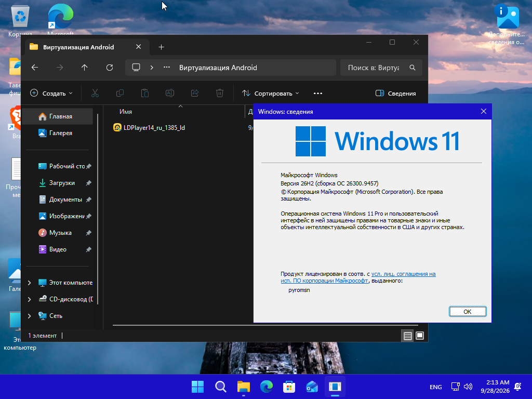Close the Windows: сведения dialog
Image resolution: width=532 pixels, height=399 pixels.
coord(484,111)
